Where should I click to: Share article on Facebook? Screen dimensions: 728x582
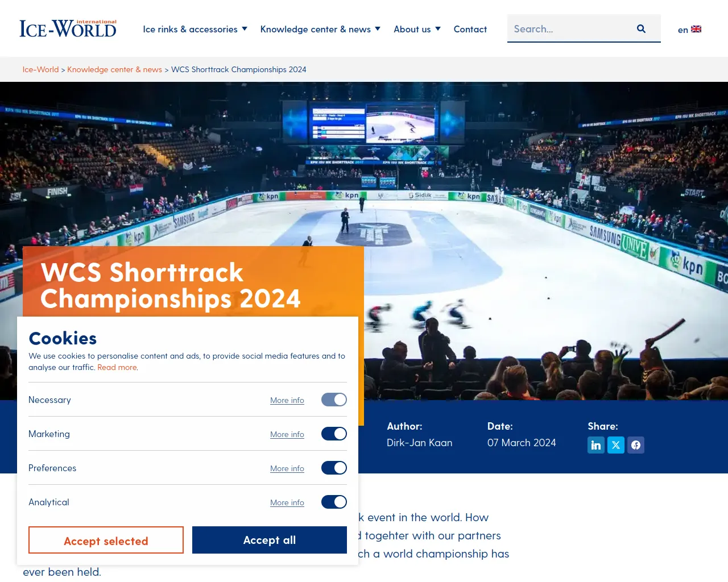[636, 445]
